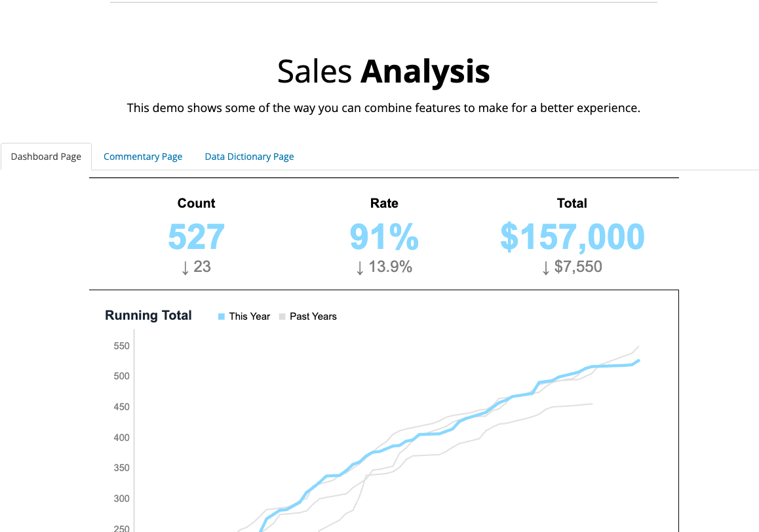This screenshot has height=532, width=759.
Task: Expand the Running Total chart section
Action: [x=148, y=315]
